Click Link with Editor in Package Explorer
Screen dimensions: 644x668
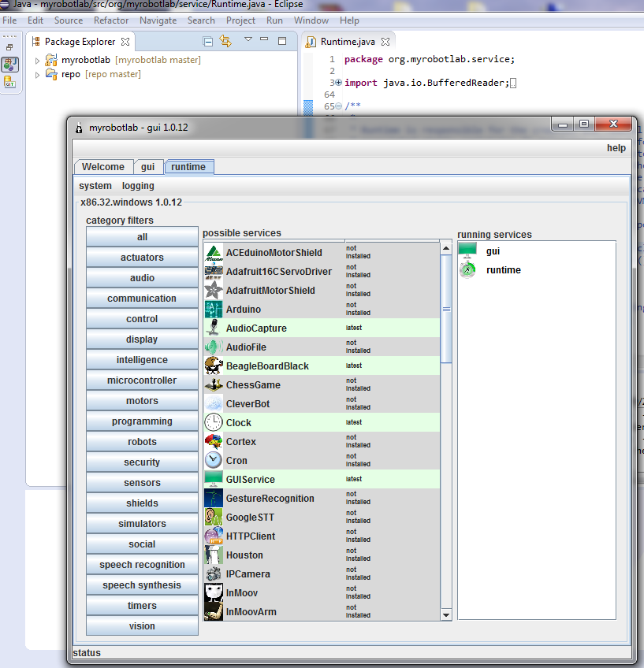225,41
